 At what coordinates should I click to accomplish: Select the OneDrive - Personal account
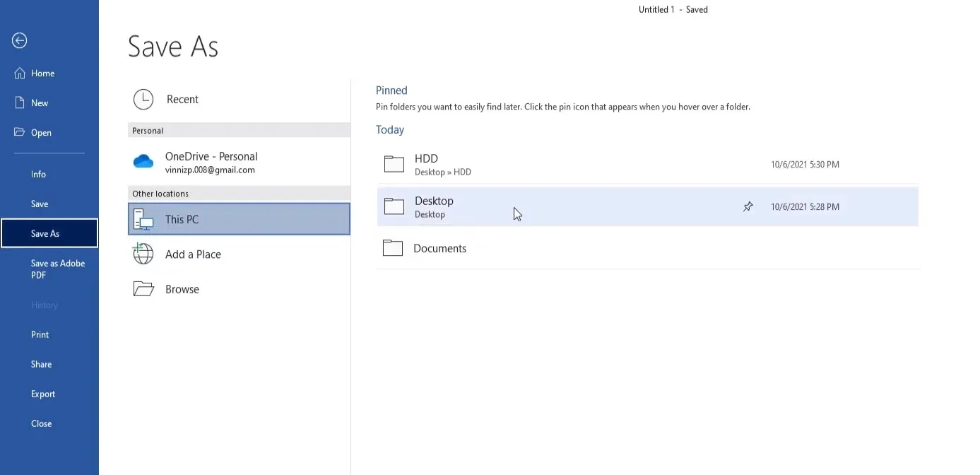(x=210, y=161)
